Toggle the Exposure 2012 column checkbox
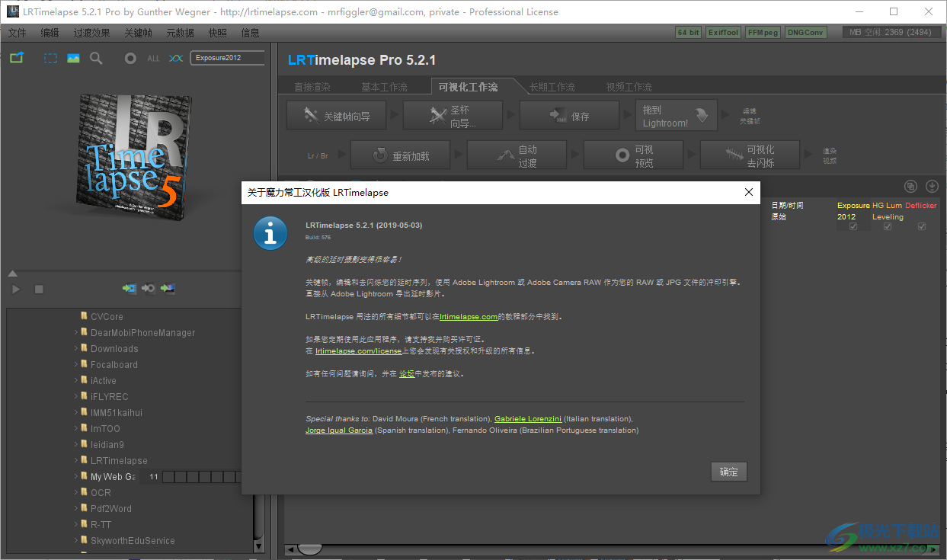The image size is (947, 560). tap(853, 226)
